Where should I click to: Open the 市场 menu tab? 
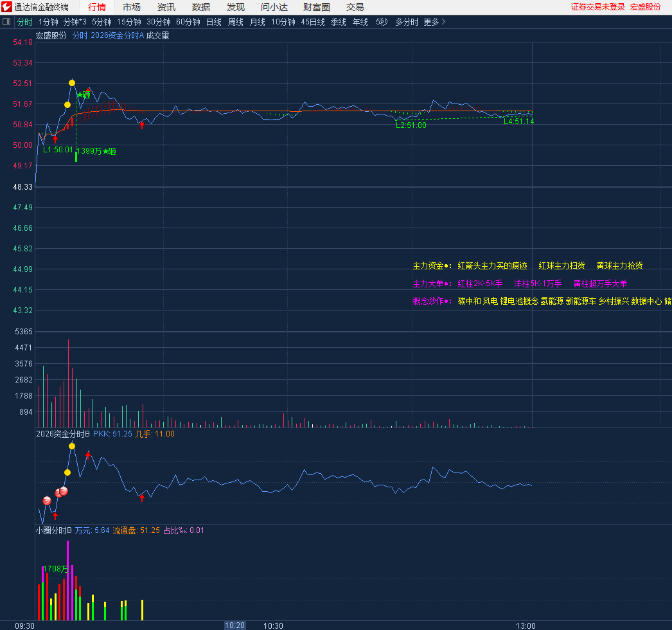click(x=132, y=7)
